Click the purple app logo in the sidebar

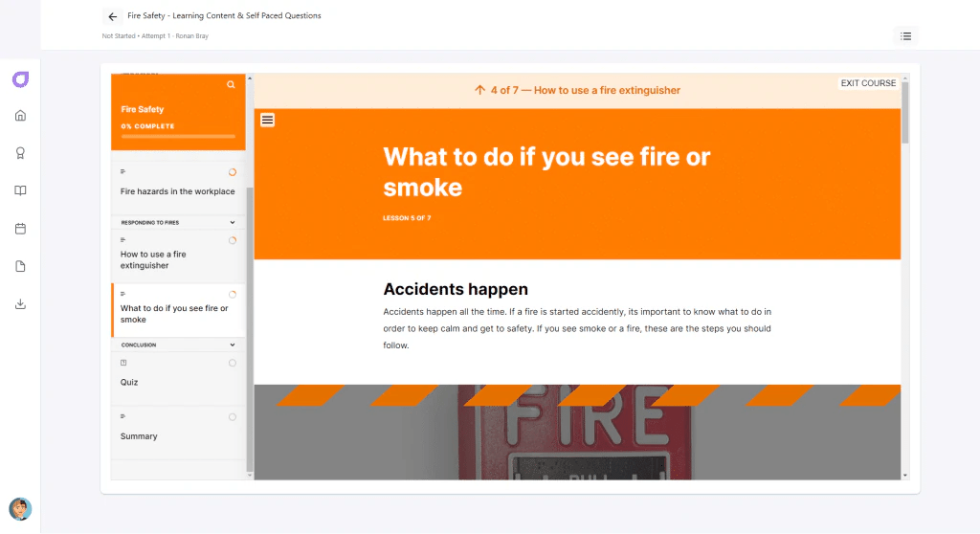click(21, 79)
